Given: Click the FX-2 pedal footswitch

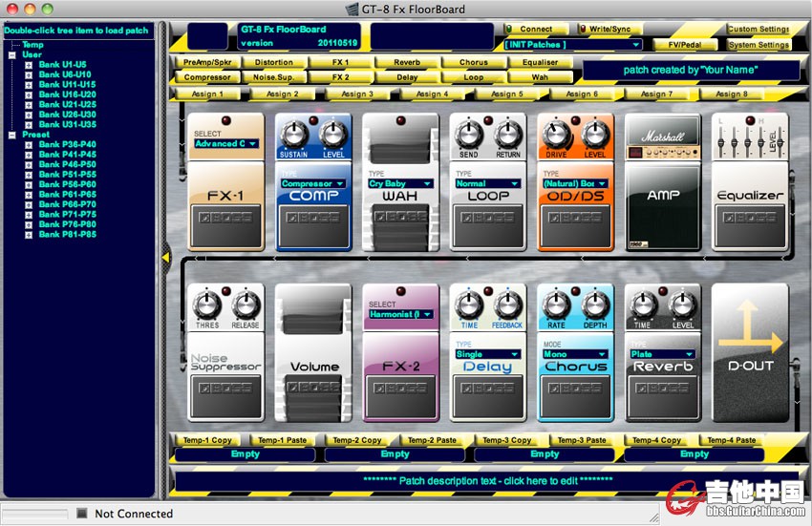Looking at the screenshot, I should (400, 396).
